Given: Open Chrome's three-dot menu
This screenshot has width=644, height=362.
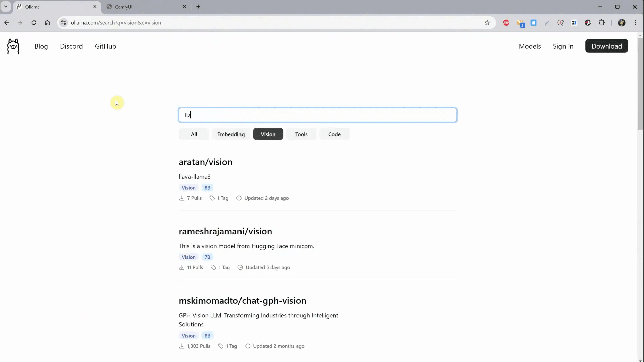Looking at the screenshot, I should [636, 23].
